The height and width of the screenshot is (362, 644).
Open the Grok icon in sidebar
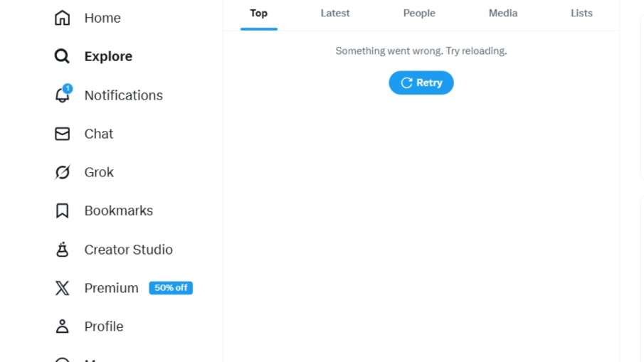coord(63,172)
